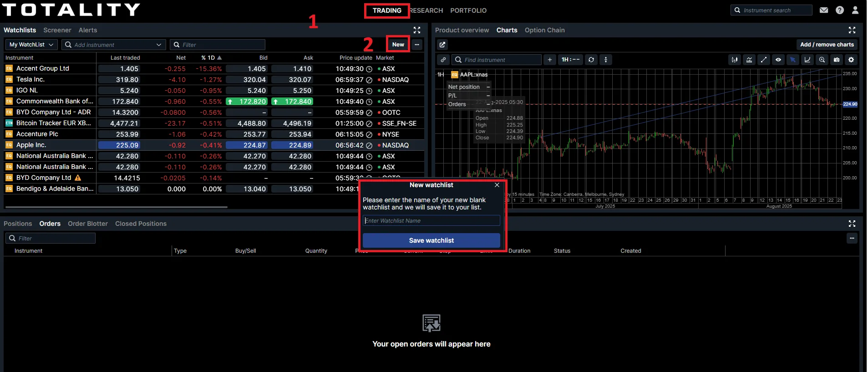The image size is (868, 372).
Task: Select the chart cursor pointer tool
Action: point(793,60)
